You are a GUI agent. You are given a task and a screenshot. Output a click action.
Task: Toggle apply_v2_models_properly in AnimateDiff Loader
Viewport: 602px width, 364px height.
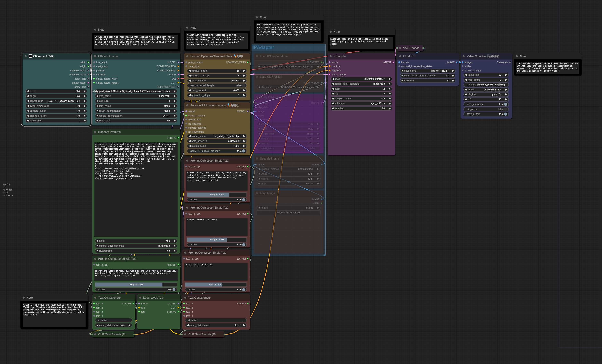[x=243, y=151]
